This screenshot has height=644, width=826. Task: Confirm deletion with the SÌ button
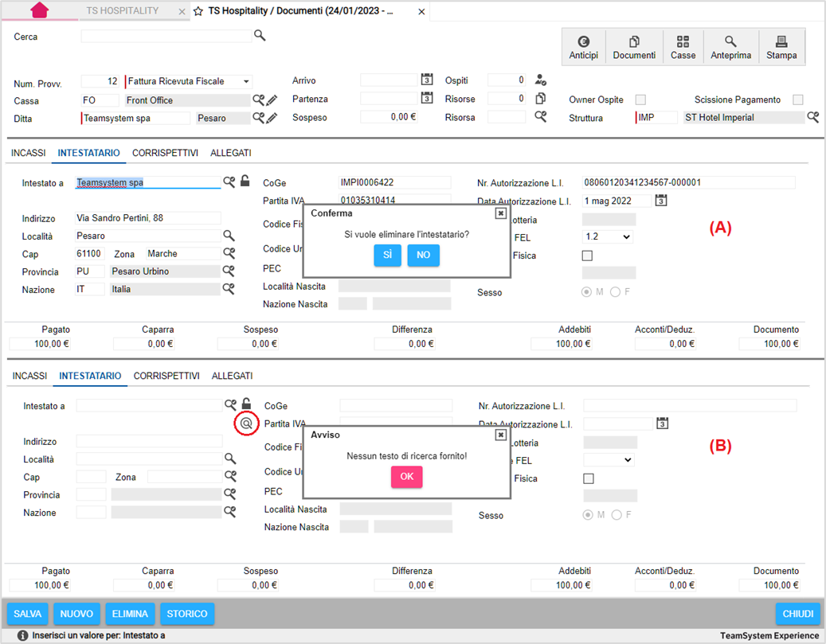[x=388, y=255]
